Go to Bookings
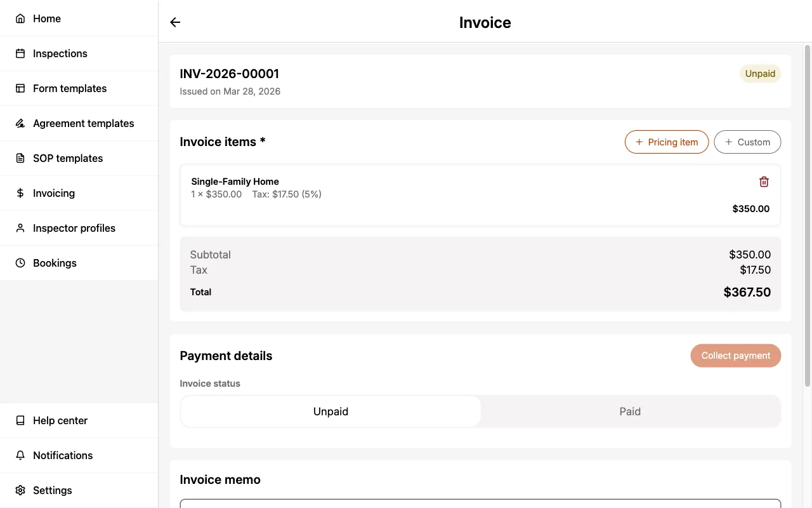Screen dimensions: 812x508 click(79, 263)
